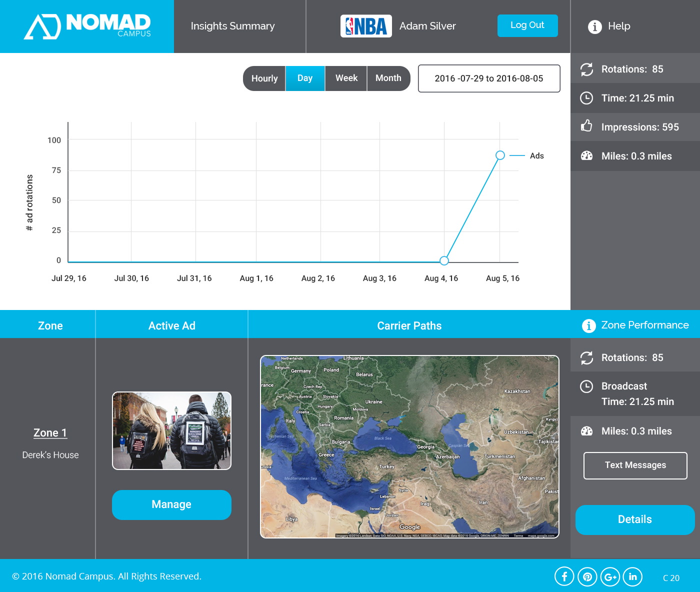Open Help via the info icon

pyautogui.click(x=594, y=26)
